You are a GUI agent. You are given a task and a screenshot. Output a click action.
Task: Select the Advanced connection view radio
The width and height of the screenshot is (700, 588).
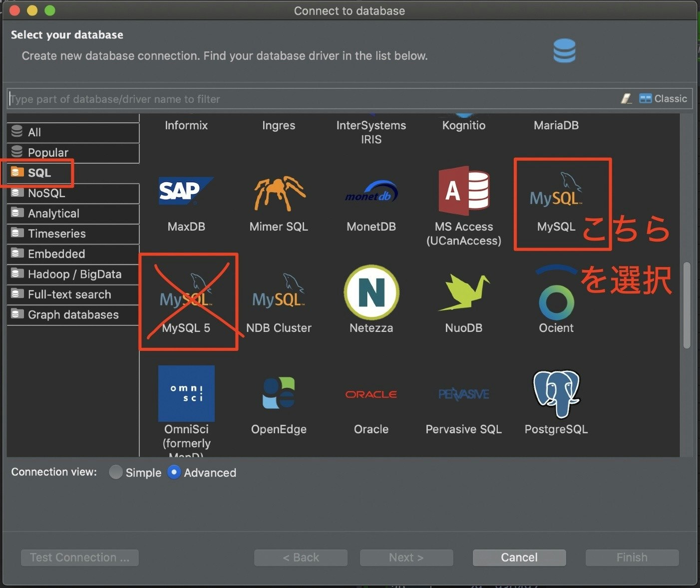174,472
